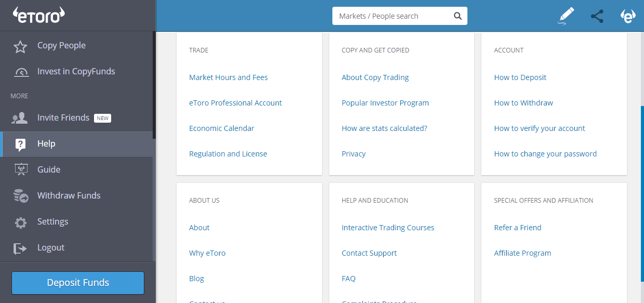Image resolution: width=644 pixels, height=303 pixels.
Task: Open How are stats calculated link
Action: coord(384,128)
